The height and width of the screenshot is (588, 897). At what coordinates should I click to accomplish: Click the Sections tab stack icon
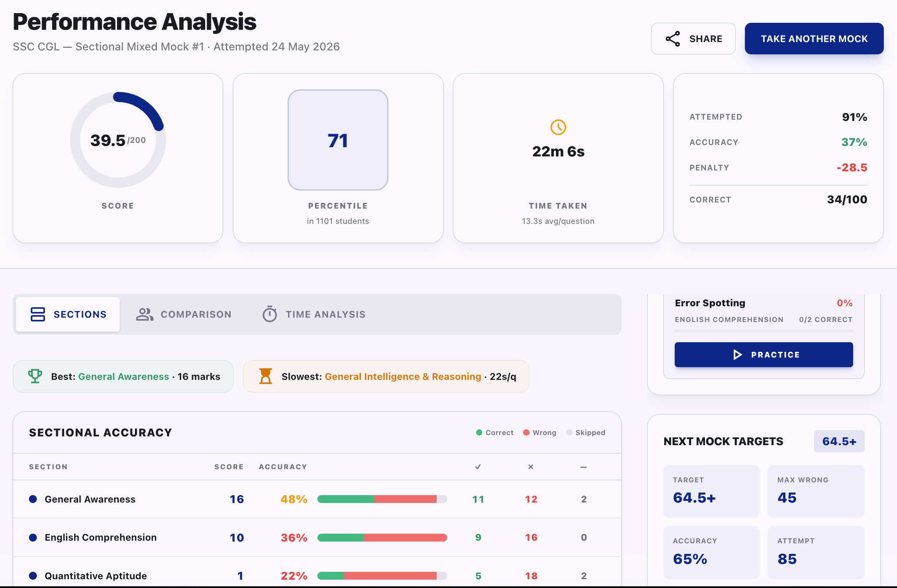pyautogui.click(x=38, y=314)
